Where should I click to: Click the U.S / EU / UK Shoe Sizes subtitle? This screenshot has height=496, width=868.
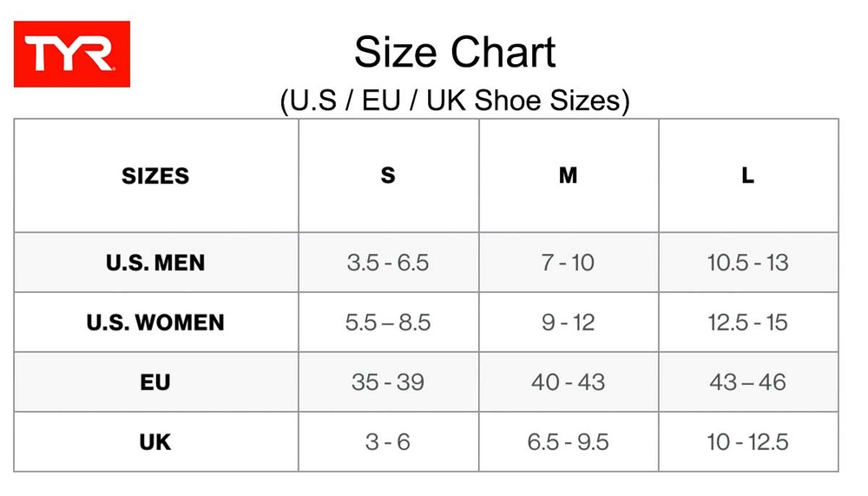(455, 101)
